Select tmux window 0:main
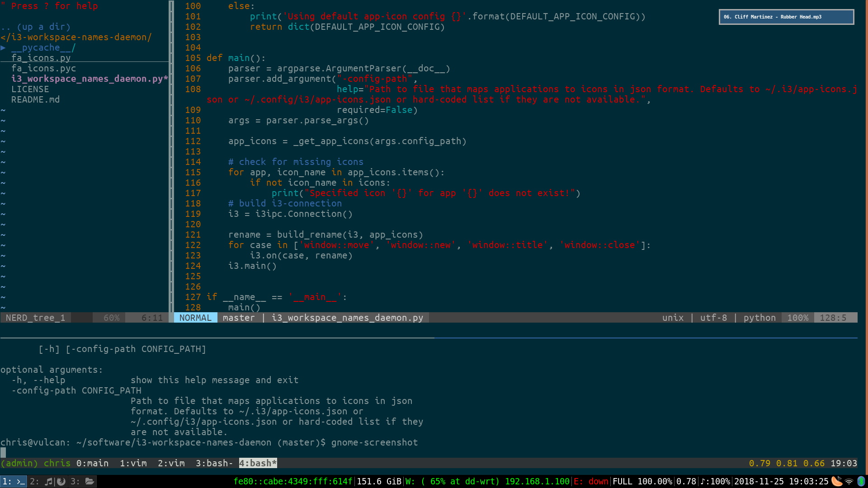 pos(92,464)
